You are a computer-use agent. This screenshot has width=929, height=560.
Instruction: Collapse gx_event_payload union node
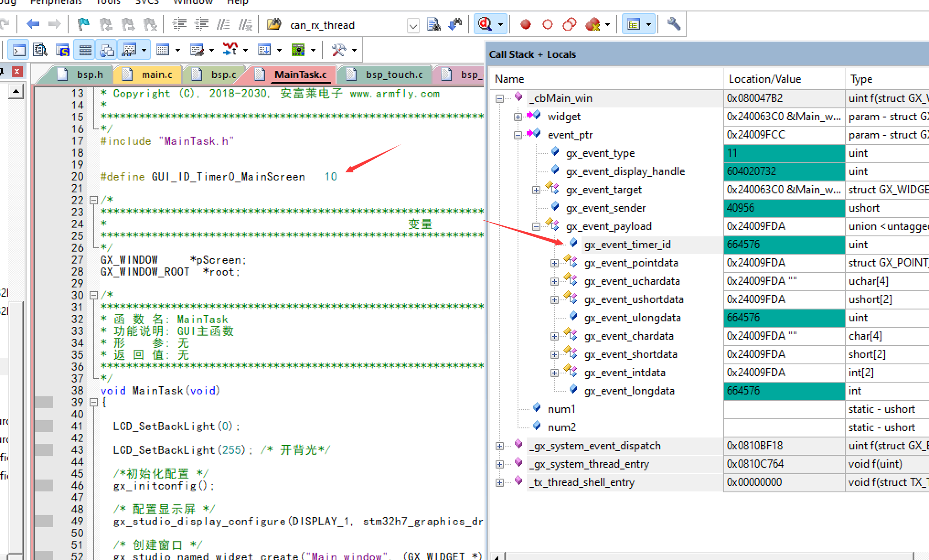(x=536, y=226)
